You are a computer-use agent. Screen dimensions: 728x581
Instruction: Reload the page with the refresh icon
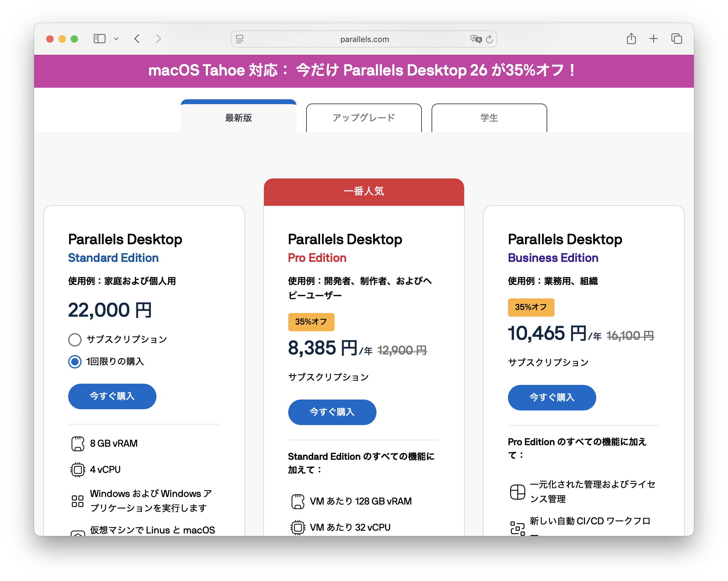click(489, 39)
